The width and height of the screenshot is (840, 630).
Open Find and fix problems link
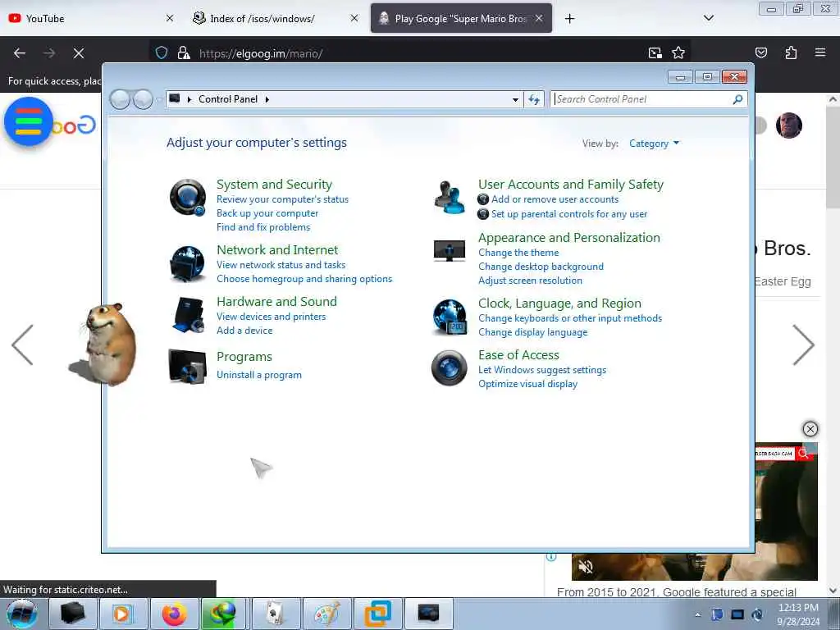(x=263, y=227)
